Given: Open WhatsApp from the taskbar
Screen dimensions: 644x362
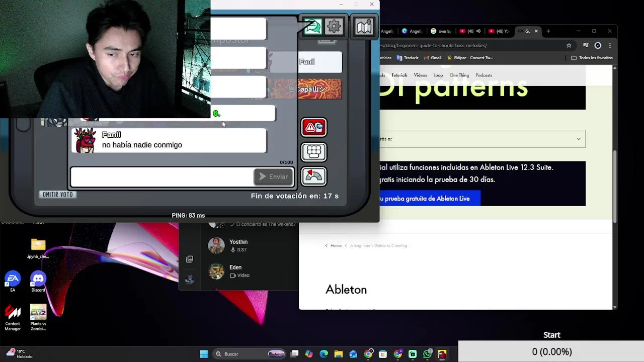Looking at the screenshot, I should click(x=427, y=354).
